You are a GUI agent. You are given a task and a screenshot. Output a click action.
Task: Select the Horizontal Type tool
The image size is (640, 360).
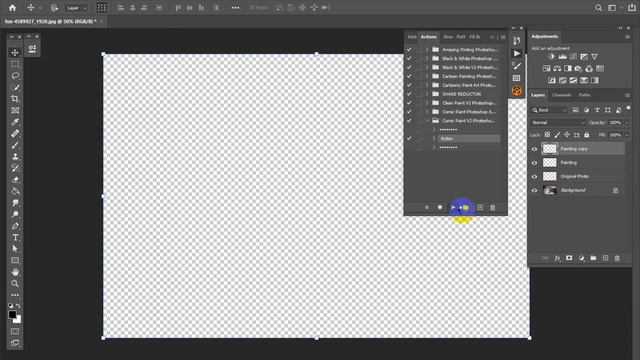tap(15, 237)
